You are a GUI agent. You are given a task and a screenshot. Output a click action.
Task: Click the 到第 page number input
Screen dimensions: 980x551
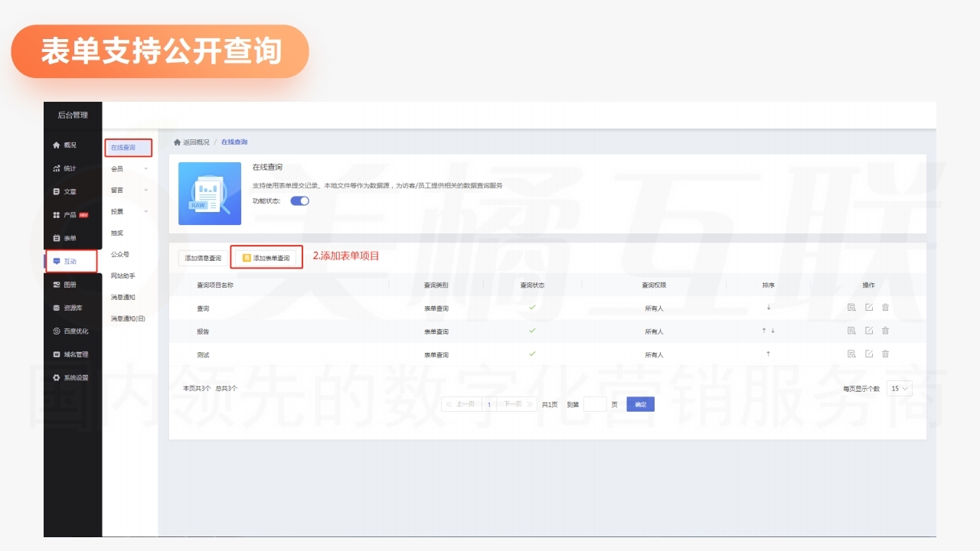click(x=595, y=404)
